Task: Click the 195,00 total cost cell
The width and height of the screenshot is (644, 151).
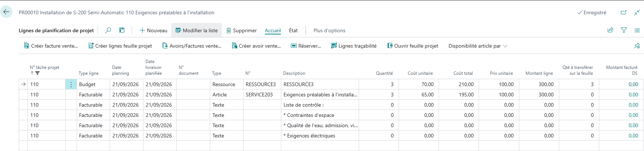Action: click(459, 95)
